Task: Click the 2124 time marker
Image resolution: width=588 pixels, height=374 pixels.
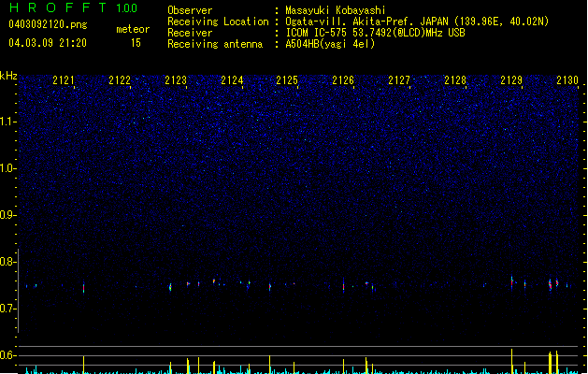Action: tap(232, 80)
